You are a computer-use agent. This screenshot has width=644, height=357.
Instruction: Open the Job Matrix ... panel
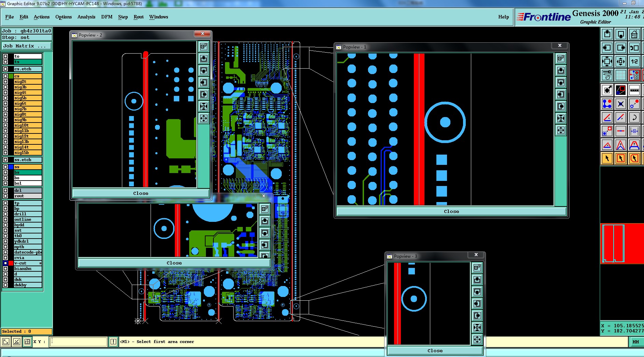tap(27, 46)
